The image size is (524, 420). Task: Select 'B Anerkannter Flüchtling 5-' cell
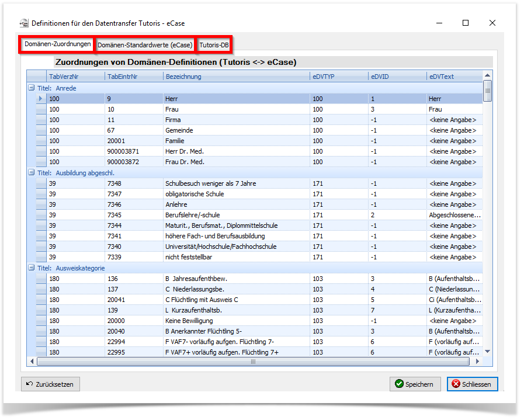[236, 331]
